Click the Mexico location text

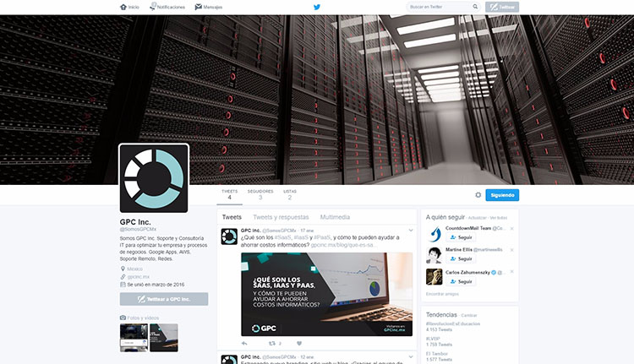134,269
